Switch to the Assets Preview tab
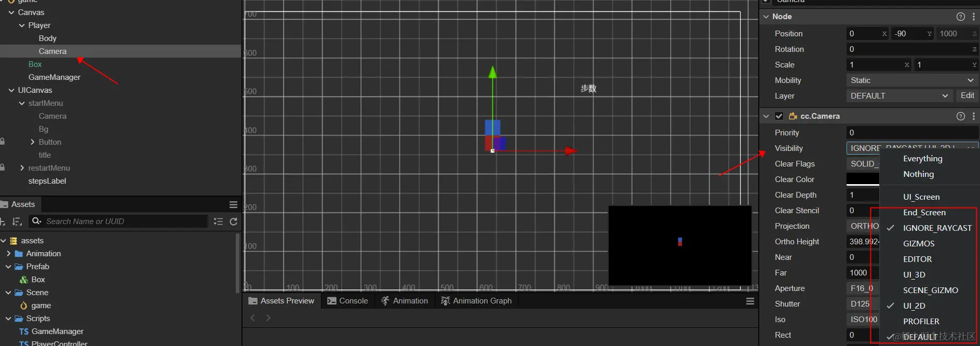Image resolution: width=980 pixels, height=346 pixels. [281, 301]
